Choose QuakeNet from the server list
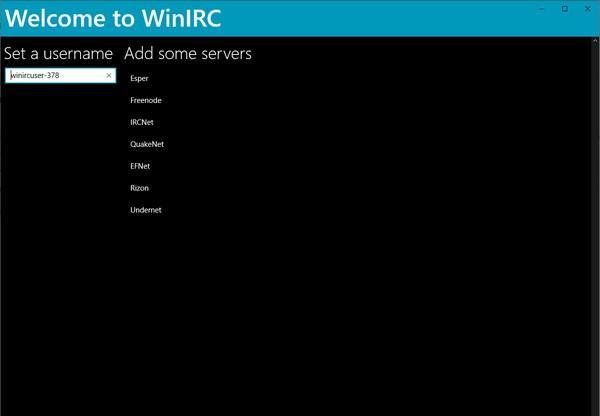This screenshot has width=600, height=416. click(x=147, y=144)
